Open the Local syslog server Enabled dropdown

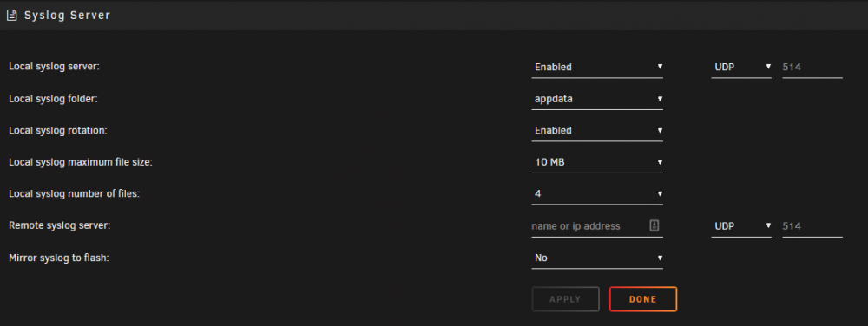pyautogui.click(x=597, y=67)
